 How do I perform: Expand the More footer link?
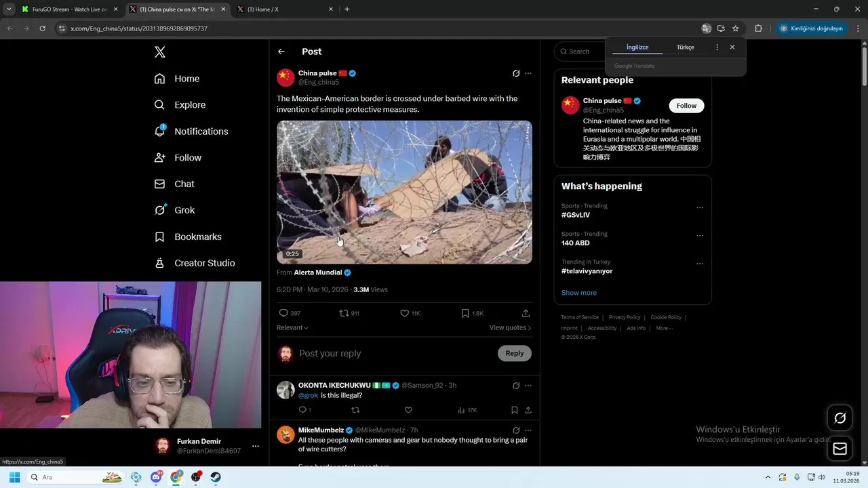[x=665, y=328]
